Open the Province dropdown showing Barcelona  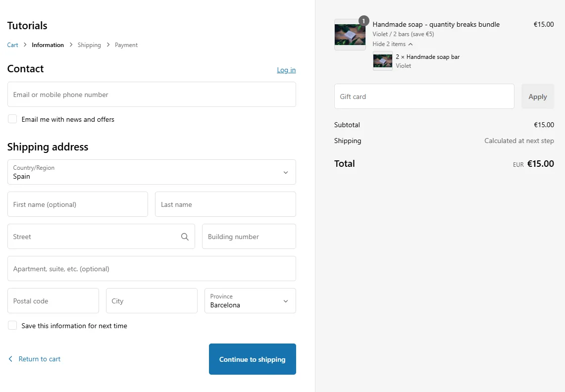250,301
